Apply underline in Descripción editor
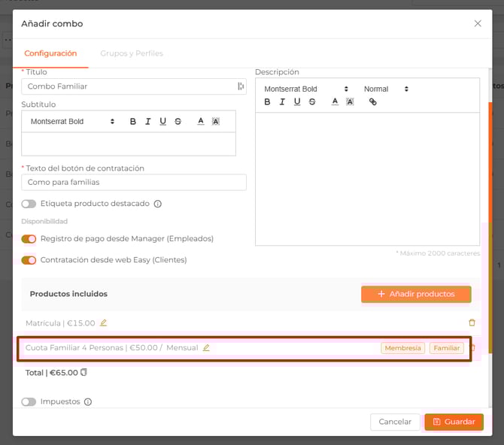The height and width of the screenshot is (445, 504). point(297,102)
